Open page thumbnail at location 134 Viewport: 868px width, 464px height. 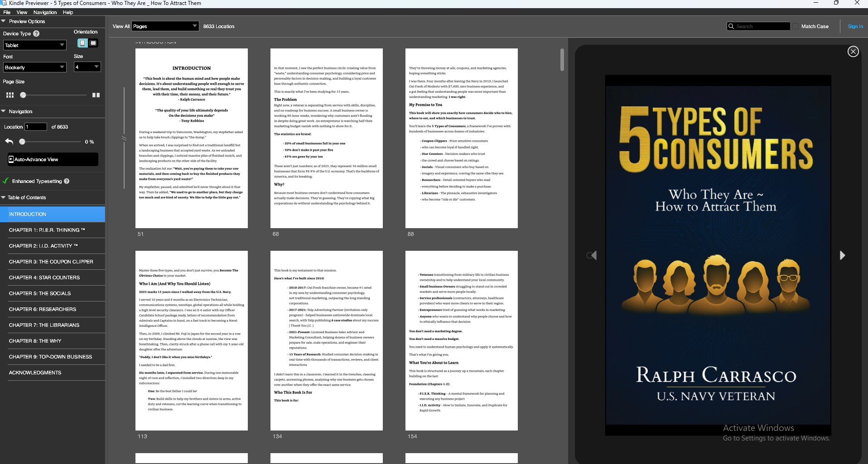click(327, 340)
